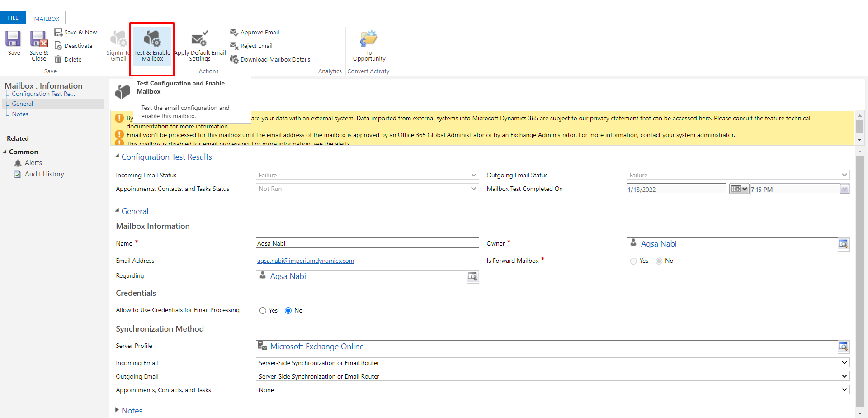Viewport: 868px width, 418px height.
Task: Click the Save & Close icon
Action: (x=39, y=39)
